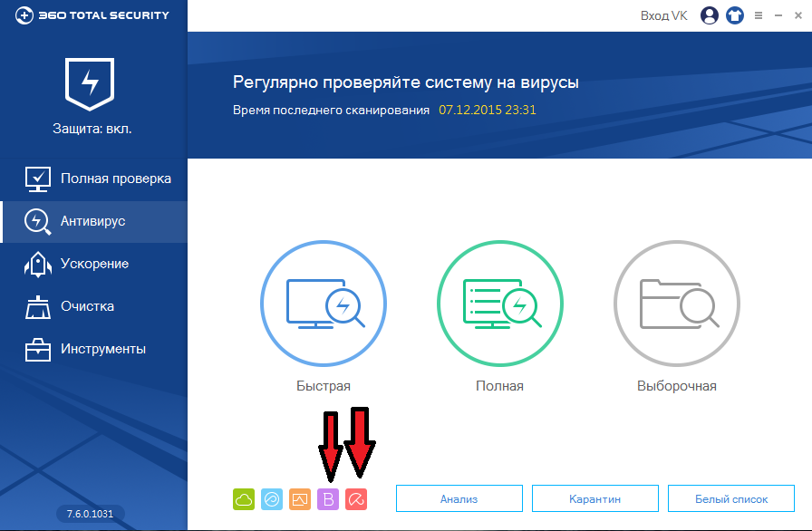812x531 pixels.
Task: Click the version number 7.6.0.1031 badge
Action: (90, 514)
